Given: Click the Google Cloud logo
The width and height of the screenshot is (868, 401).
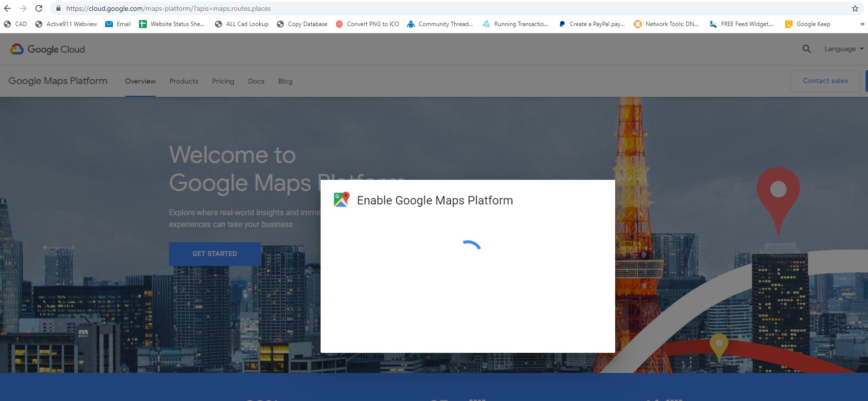Looking at the screenshot, I should tap(48, 49).
